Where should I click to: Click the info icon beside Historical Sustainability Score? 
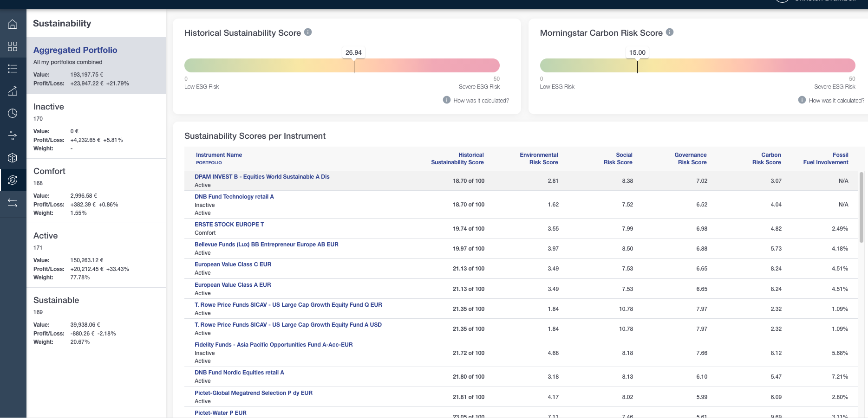coord(307,32)
